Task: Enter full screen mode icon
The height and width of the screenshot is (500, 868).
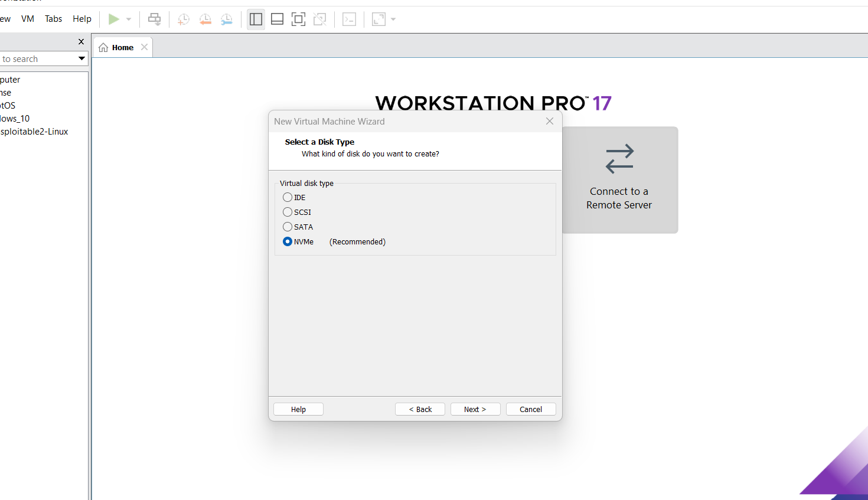Action: pyautogui.click(x=299, y=19)
